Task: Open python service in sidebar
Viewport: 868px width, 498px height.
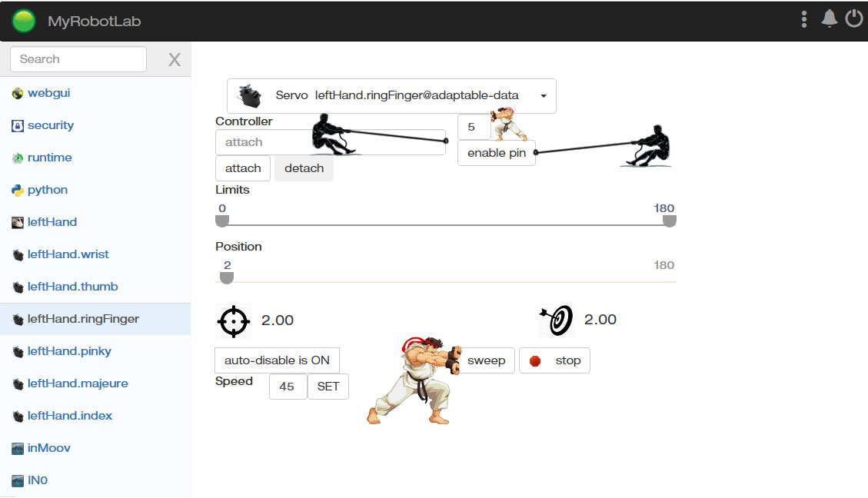Action: 48,190
